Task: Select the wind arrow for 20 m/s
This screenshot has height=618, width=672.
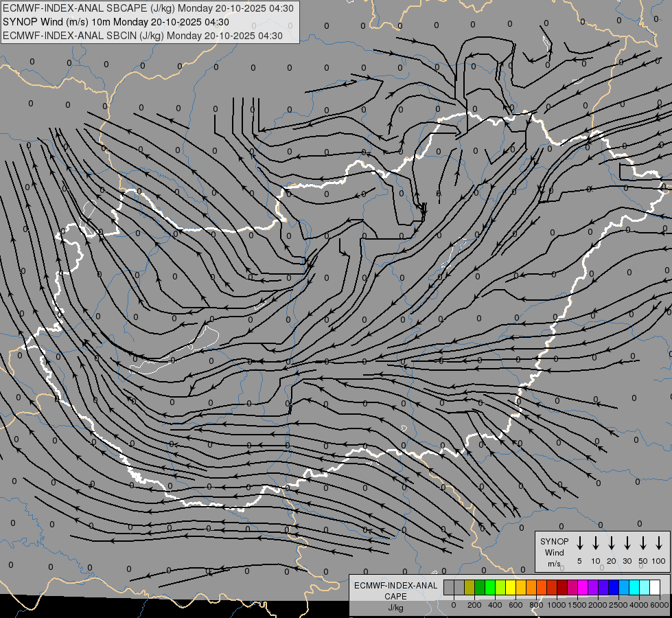Action: (x=611, y=543)
